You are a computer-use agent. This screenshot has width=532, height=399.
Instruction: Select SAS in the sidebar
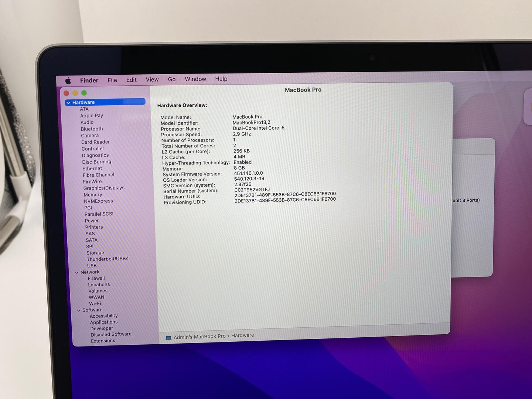click(90, 234)
